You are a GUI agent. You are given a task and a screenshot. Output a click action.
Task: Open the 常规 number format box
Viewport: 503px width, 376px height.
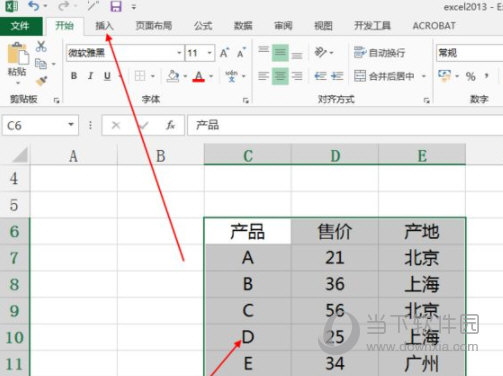coord(469,53)
